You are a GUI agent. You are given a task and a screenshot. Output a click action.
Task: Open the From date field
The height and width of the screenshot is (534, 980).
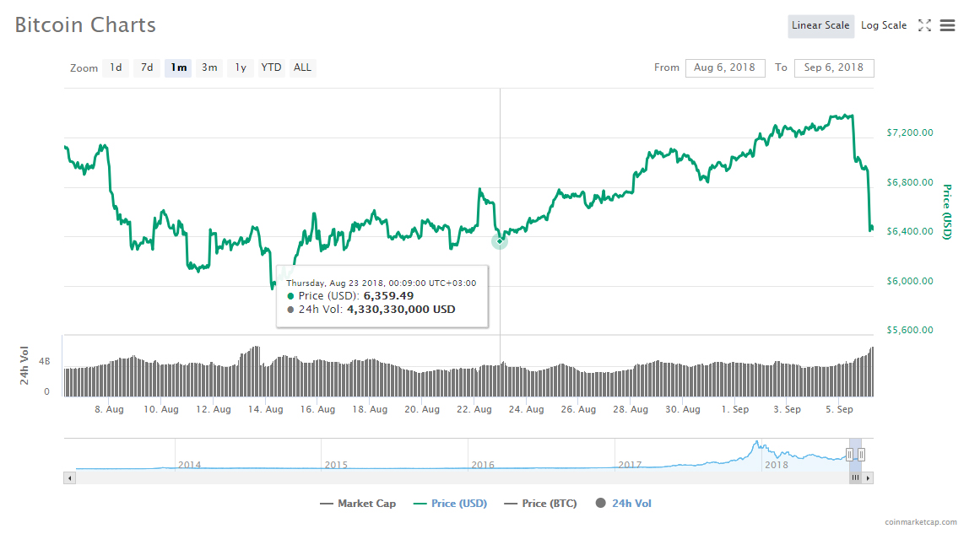tap(724, 67)
